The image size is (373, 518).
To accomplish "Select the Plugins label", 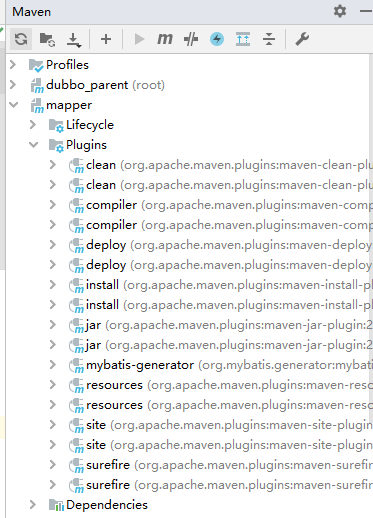I will pos(86,145).
